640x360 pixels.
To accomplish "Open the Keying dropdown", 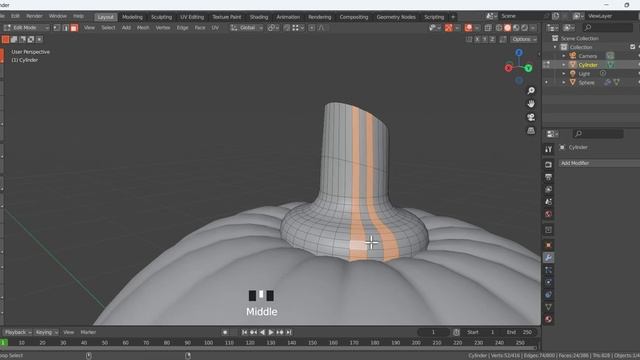I will [47, 332].
